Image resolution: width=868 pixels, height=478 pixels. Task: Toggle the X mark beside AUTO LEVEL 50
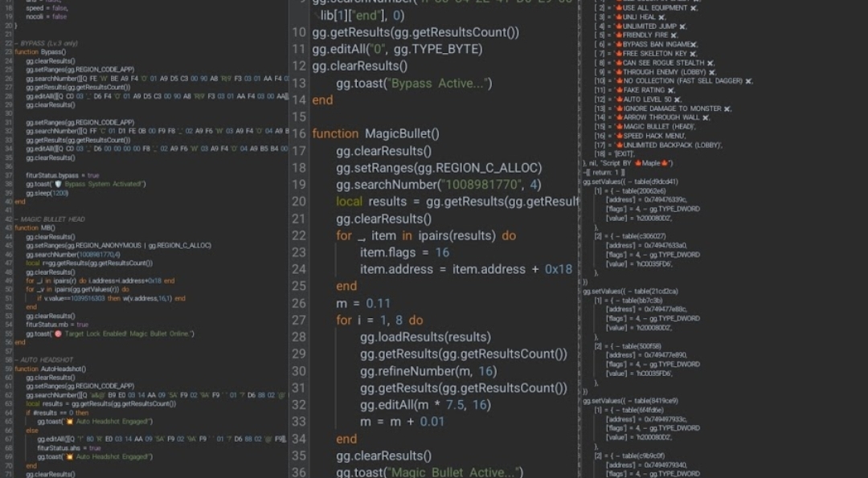[x=678, y=99]
